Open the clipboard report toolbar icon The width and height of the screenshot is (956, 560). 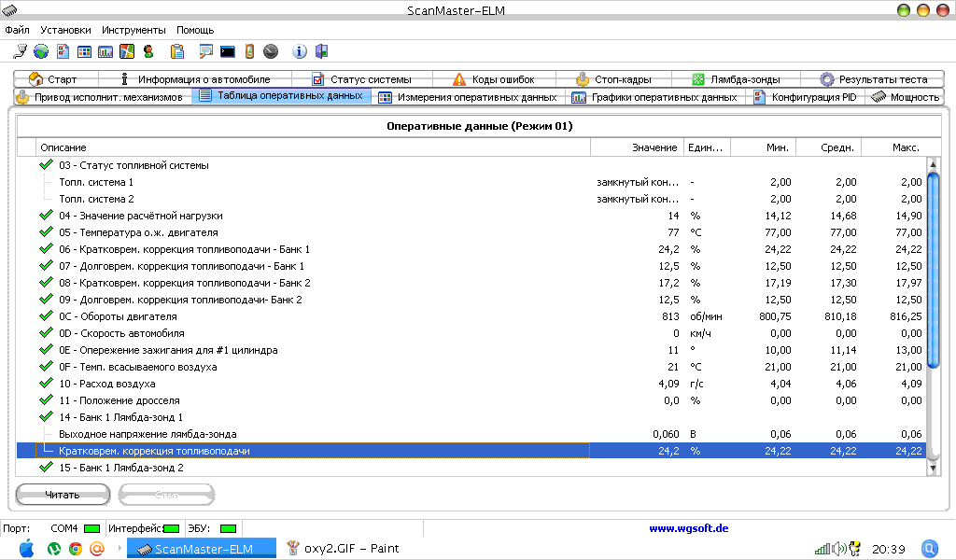(177, 51)
